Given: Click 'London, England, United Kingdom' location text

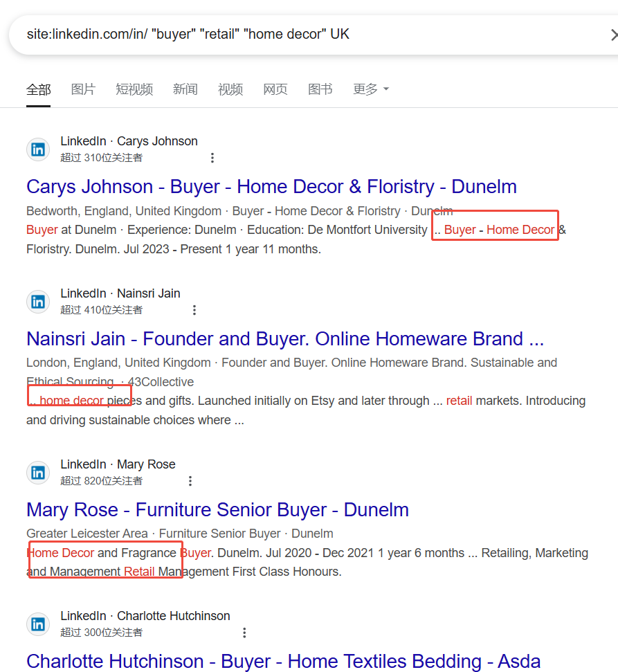Looking at the screenshot, I should point(119,363).
